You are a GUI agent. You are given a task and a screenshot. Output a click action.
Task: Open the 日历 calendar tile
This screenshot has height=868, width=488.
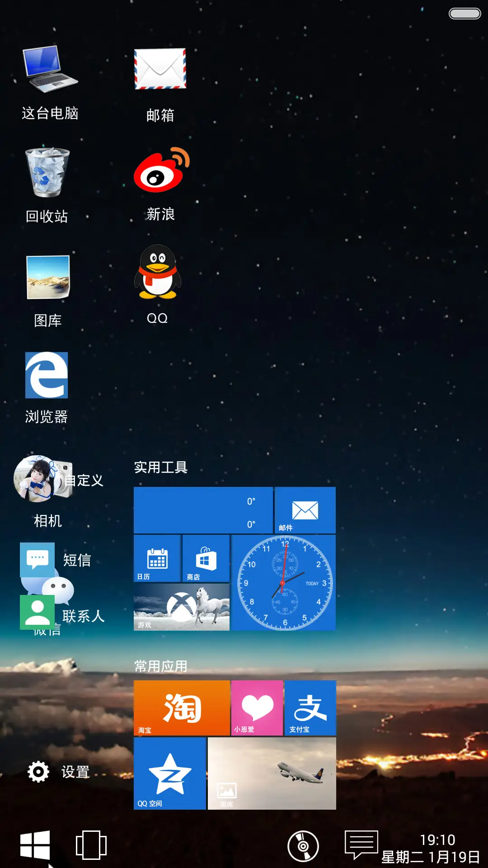tap(157, 558)
